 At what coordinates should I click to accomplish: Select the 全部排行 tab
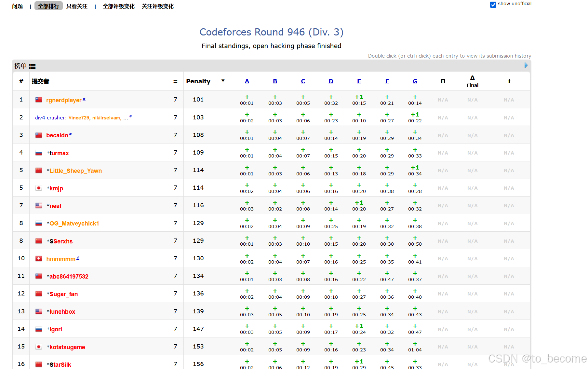[x=48, y=6]
